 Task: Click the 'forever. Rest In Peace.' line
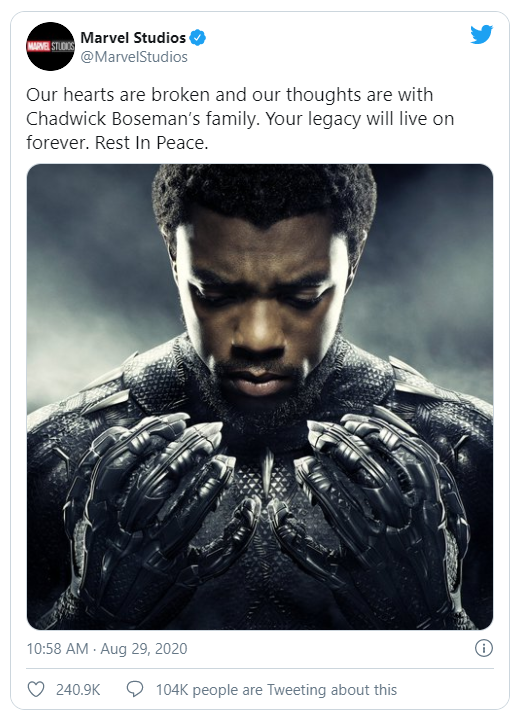tap(117, 143)
